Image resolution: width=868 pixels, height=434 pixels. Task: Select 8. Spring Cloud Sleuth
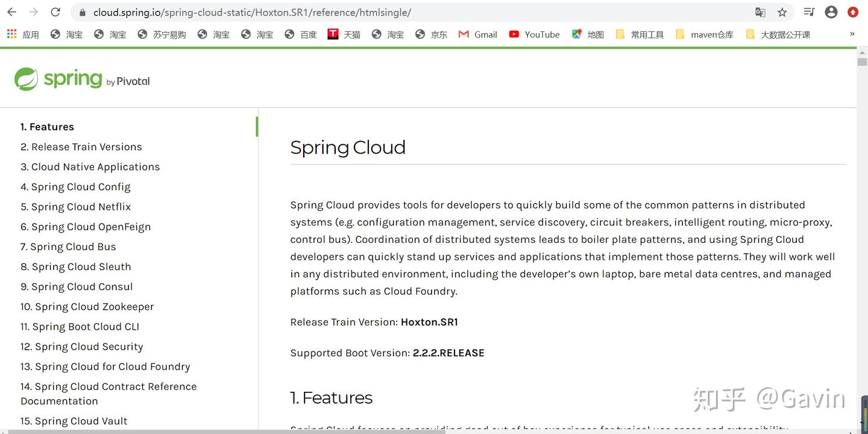point(76,266)
